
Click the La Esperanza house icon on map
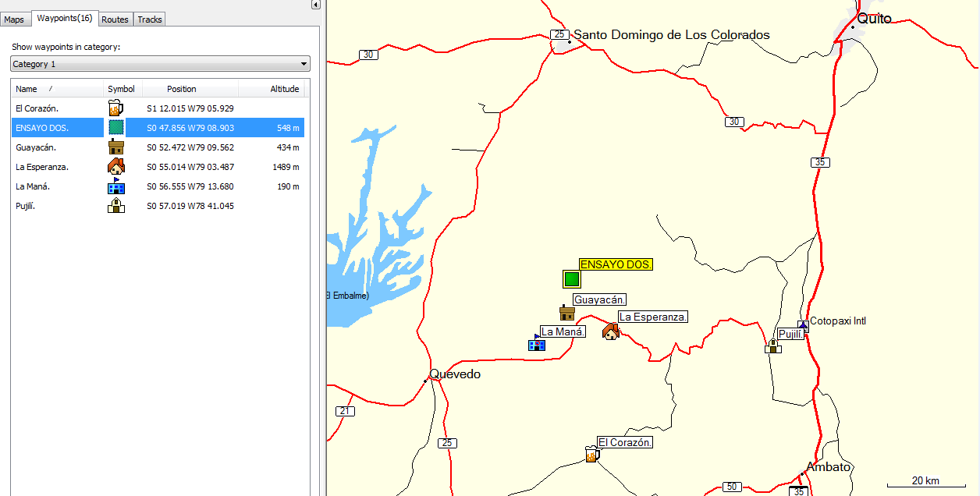pos(610,331)
